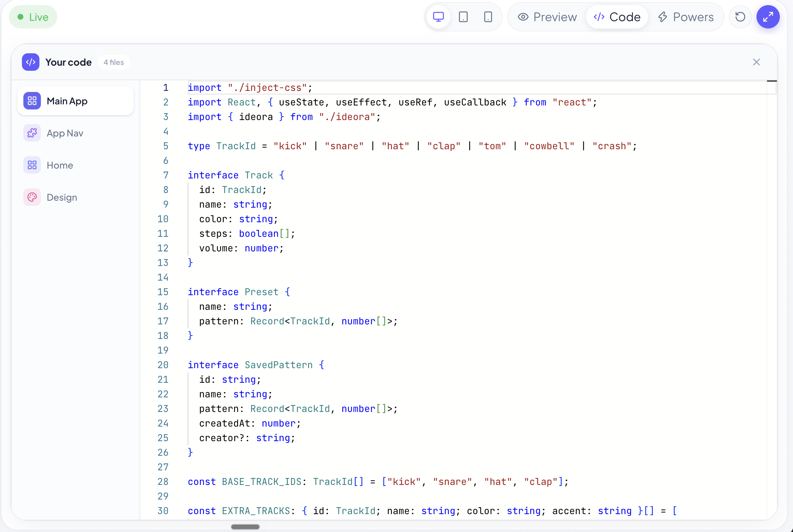Click the "./inject-css" import string
The height and width of the screenshot is (532, 793).
click(268, 88)
